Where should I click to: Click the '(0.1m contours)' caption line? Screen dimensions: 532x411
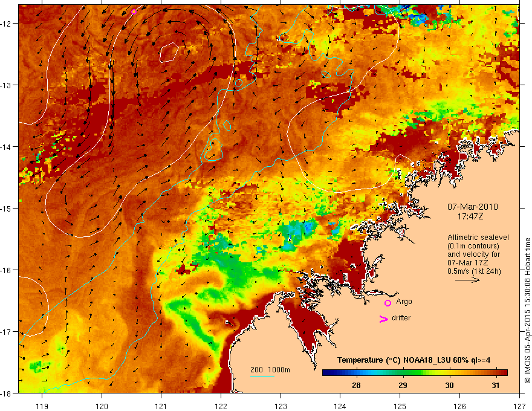(473, 246)
